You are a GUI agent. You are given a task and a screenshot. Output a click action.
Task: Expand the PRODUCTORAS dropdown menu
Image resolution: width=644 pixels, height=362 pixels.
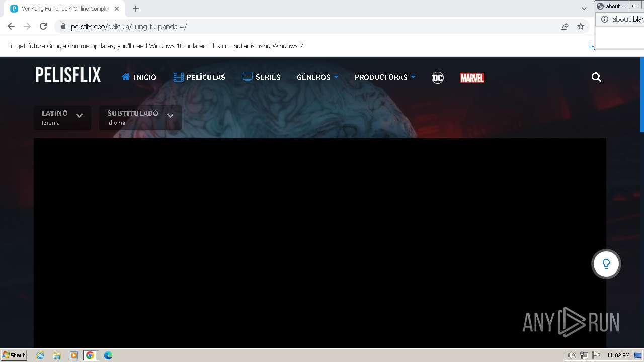tap(385, 77)
